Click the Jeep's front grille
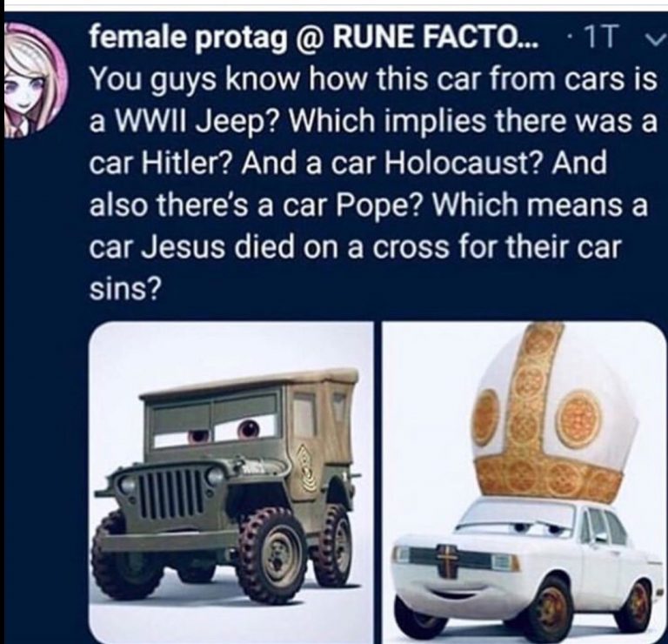The height and width of the screenshot is (644, 668). coord(170,493)
